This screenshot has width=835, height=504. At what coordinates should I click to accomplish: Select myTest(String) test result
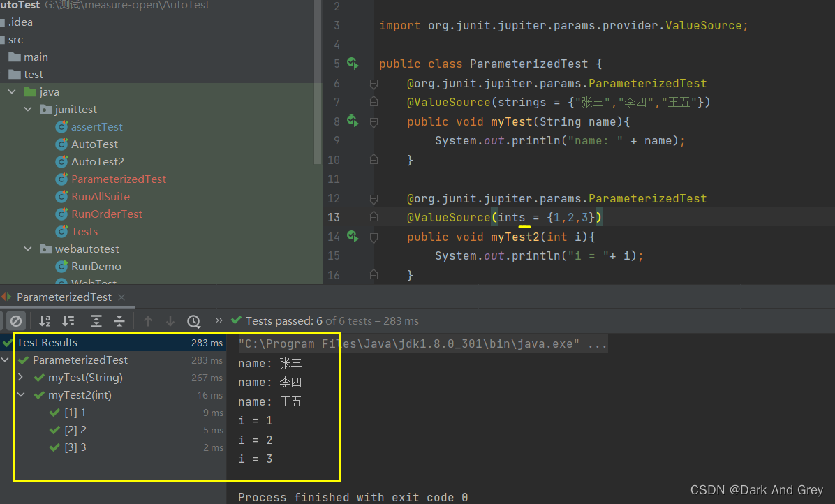coord(113,378)
